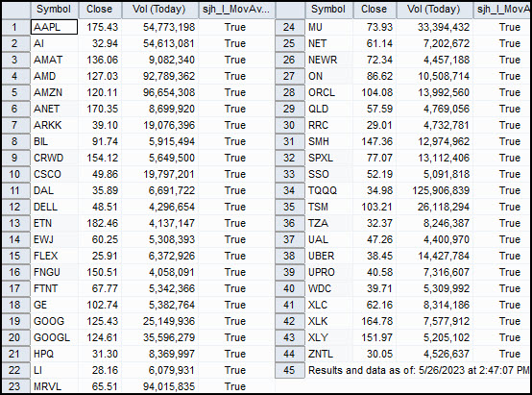
Task: Select the right-side Symbol column header
Action: click(x=328, y=10)
